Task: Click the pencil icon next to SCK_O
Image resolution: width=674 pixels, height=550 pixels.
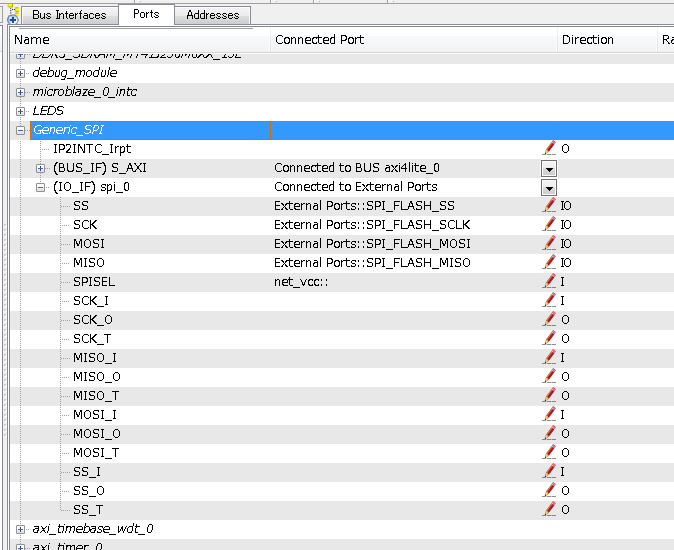Action: click(549, 320)
